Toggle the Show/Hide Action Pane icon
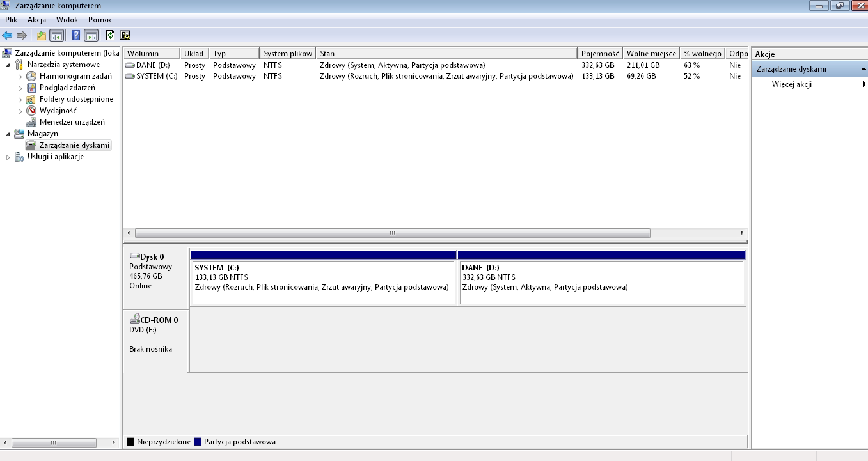This screenshot has height=461, width=868. point(91,35)
